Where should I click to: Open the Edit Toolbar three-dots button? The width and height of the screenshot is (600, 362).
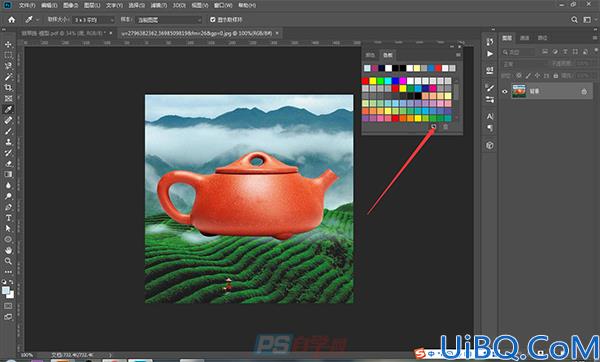pos(8,272)
